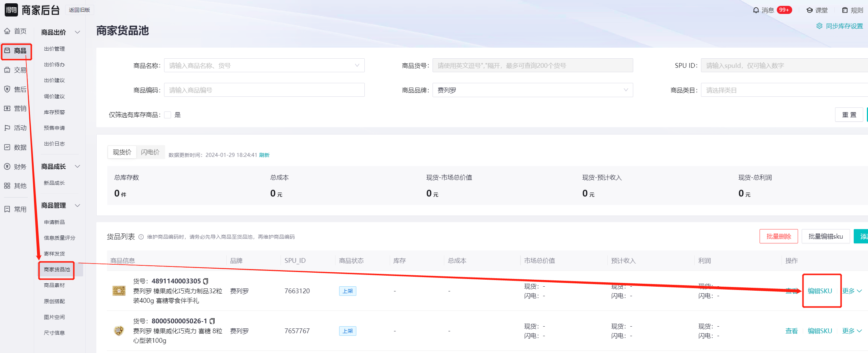Click the 刷新 refresh link
The height and width of the screenshot is (353, 868).
click(264, 155)
